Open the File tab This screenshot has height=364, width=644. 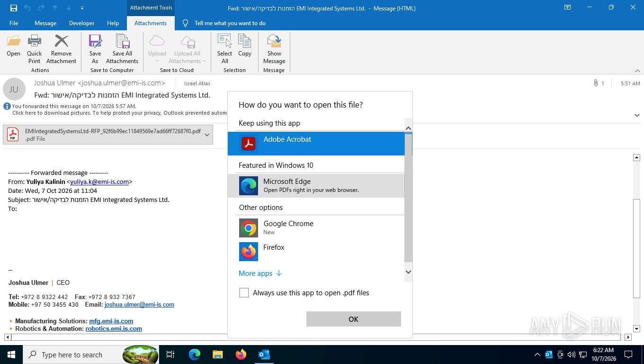14,23
